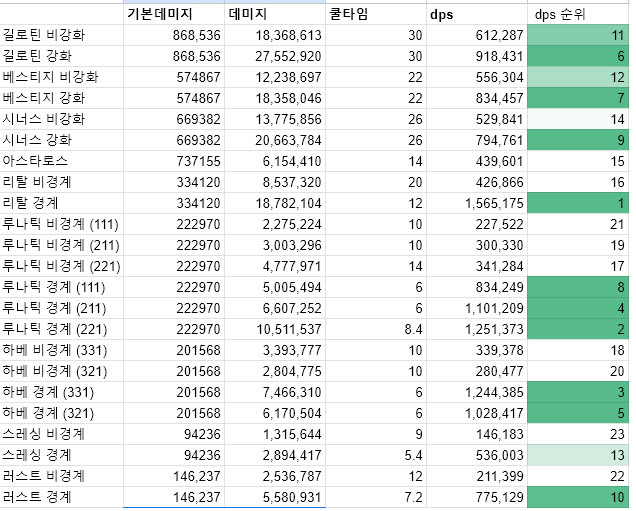Click damage value 27,552,920
The height and width of the screenshot is (511, 636).
pyautogui.click(x=286, y=56)
